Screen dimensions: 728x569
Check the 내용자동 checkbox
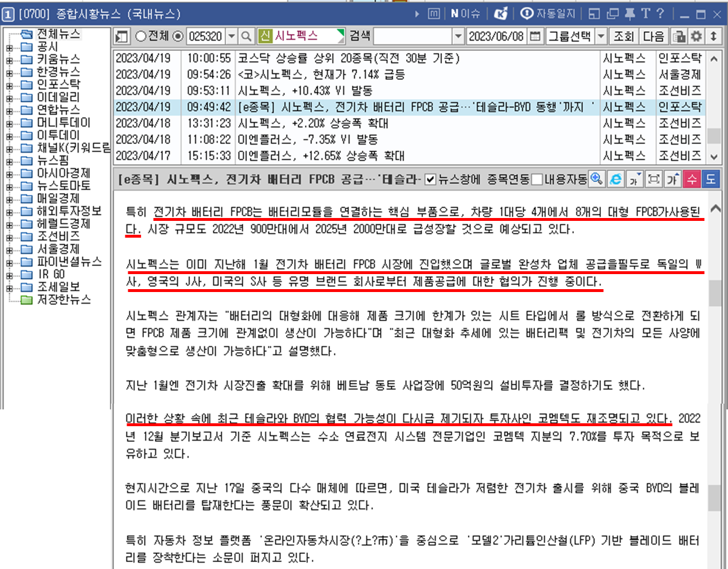click(537, 179)
